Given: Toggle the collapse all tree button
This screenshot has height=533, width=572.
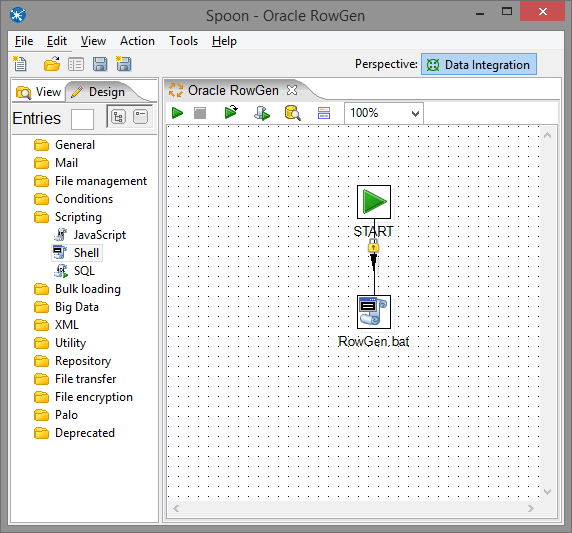Looking at the screenshot, I should tap(140, 117).
